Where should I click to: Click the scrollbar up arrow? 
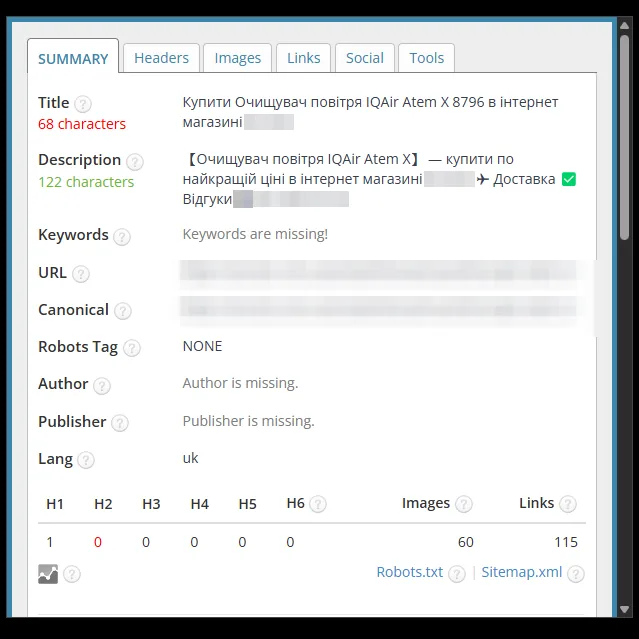pos(624,25)
